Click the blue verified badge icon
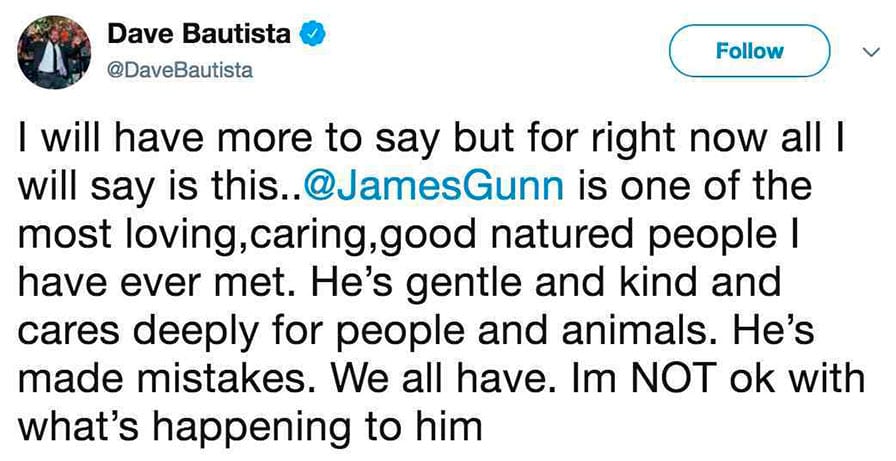The image size is (896, 461). [x=313, y=35]
